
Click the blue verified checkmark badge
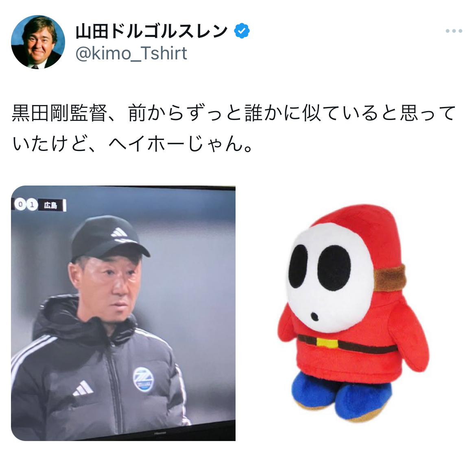[242, 31]
